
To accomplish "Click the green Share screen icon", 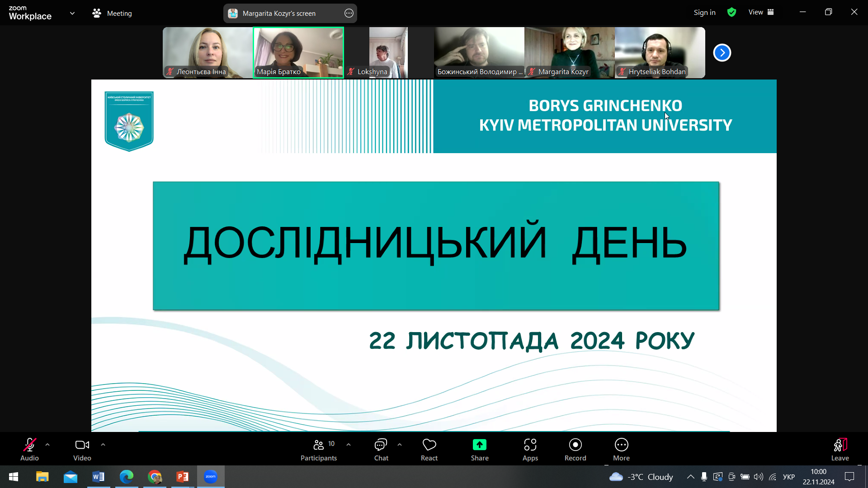I will tap(479, 445).
